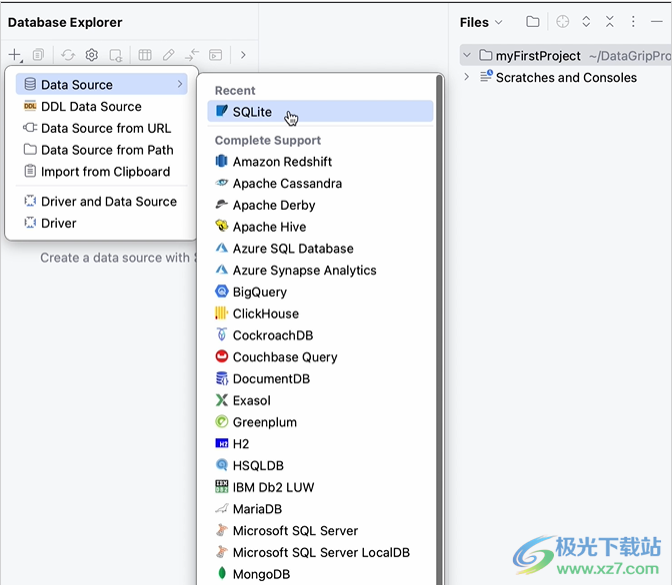Click the Jump to Source arrow icon
The height and width of the screenshot is (585, 672).
tap(192, 55)
